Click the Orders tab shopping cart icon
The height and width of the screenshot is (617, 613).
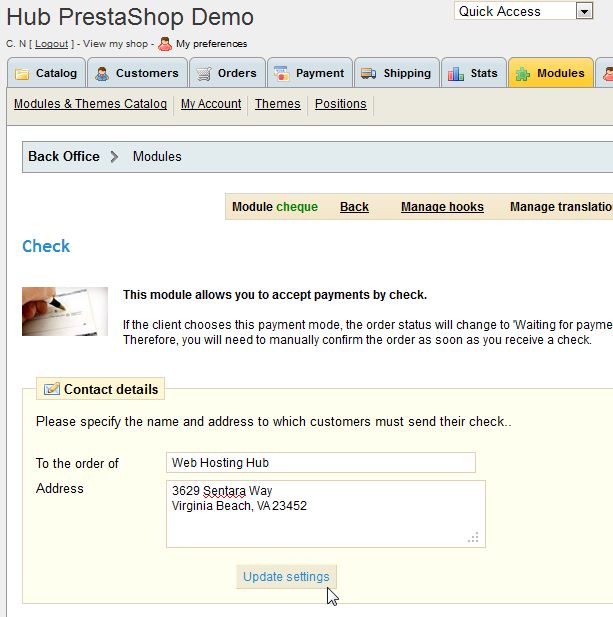[204, 73]
